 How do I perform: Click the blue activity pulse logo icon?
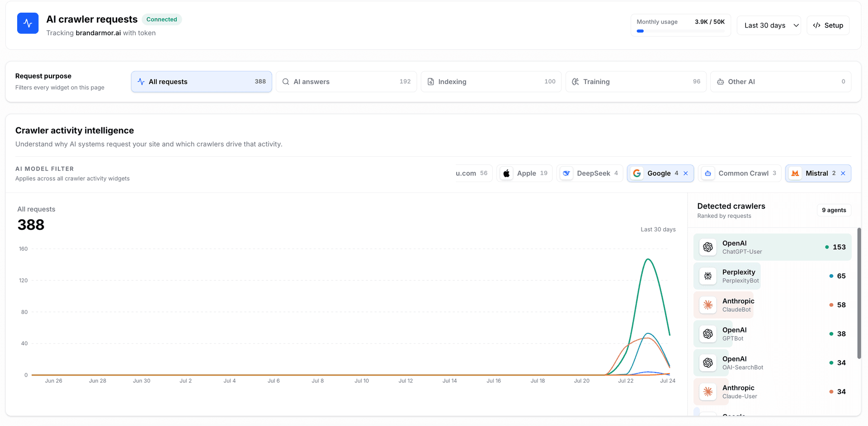28,23
